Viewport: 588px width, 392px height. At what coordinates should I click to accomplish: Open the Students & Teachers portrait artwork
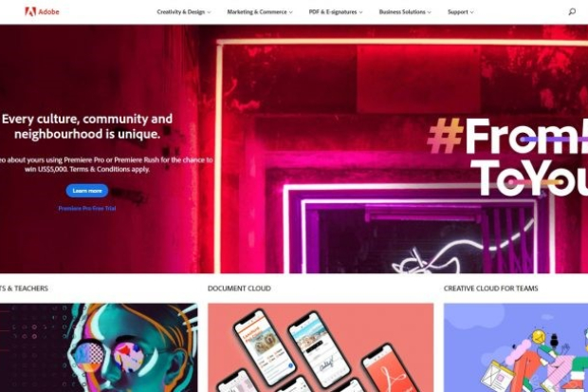[99, 347]
